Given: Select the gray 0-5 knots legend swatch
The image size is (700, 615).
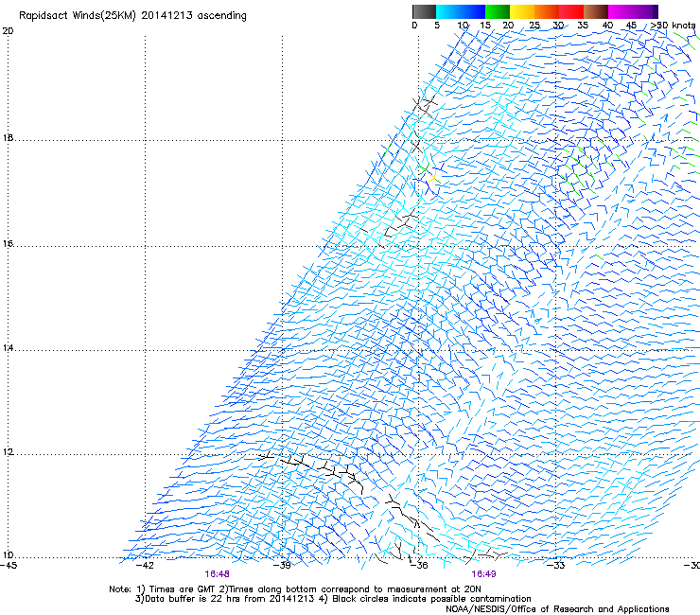Looking at the screenshot, I should [424, 11].
